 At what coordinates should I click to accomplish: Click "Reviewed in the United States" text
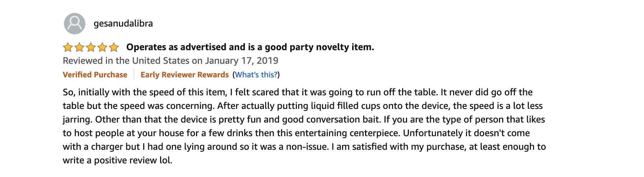click(x=126, y=61)
